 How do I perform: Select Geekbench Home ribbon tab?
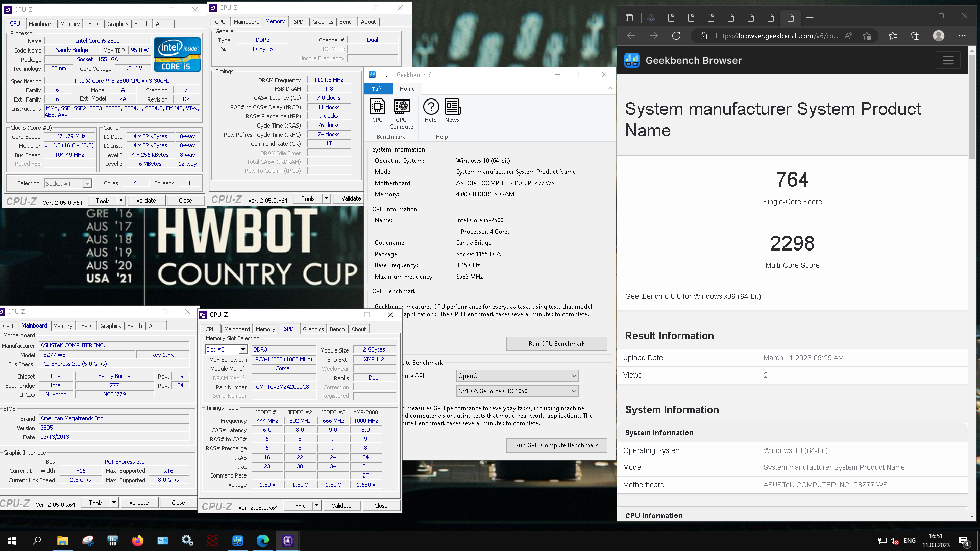(407, 89)
